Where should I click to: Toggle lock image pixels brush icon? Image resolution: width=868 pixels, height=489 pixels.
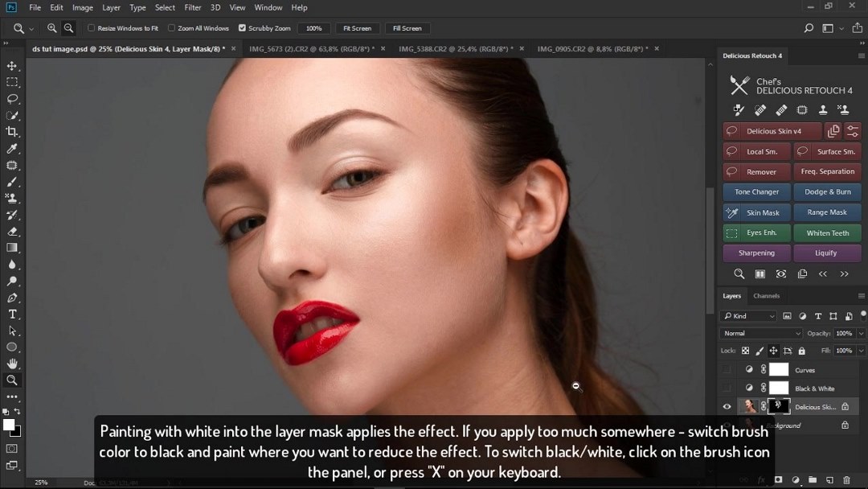tap(759, 351)
